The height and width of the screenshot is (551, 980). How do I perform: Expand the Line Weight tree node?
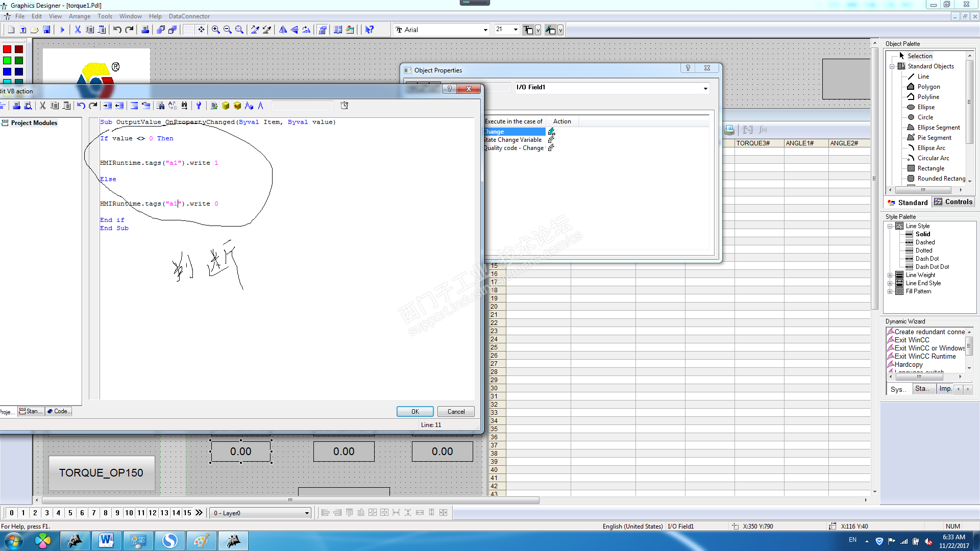(890, 275)
